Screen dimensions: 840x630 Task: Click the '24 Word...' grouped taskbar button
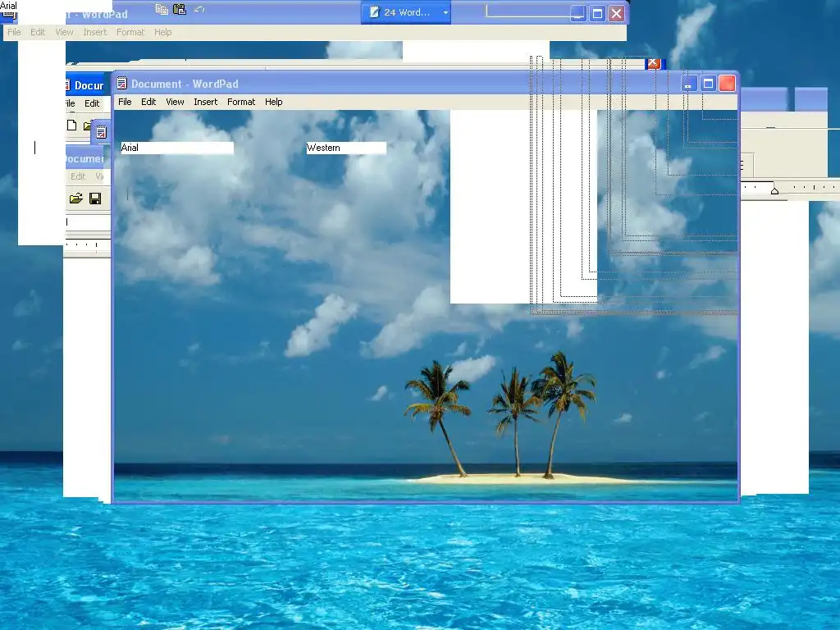(x=406, y=12)
